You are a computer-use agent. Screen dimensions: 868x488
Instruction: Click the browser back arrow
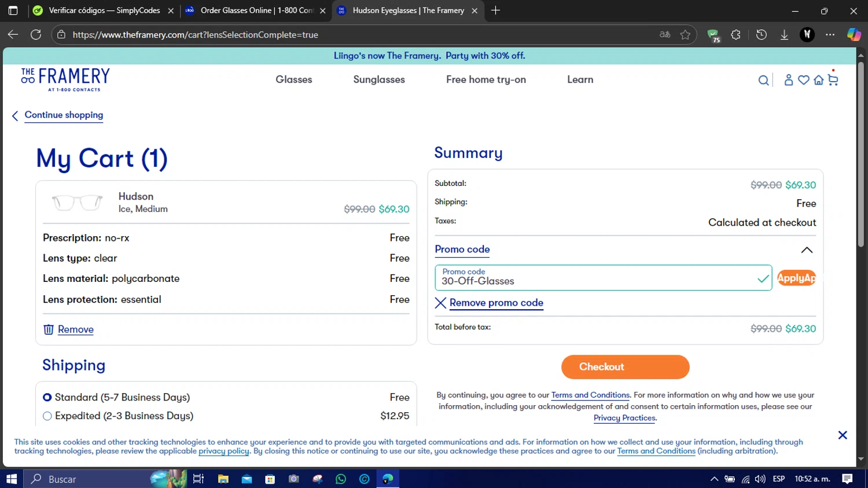[x=13, y=35]
